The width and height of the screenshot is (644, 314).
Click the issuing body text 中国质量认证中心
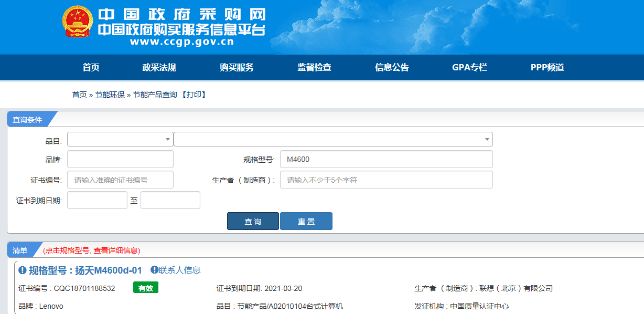(x=479, y=306)
